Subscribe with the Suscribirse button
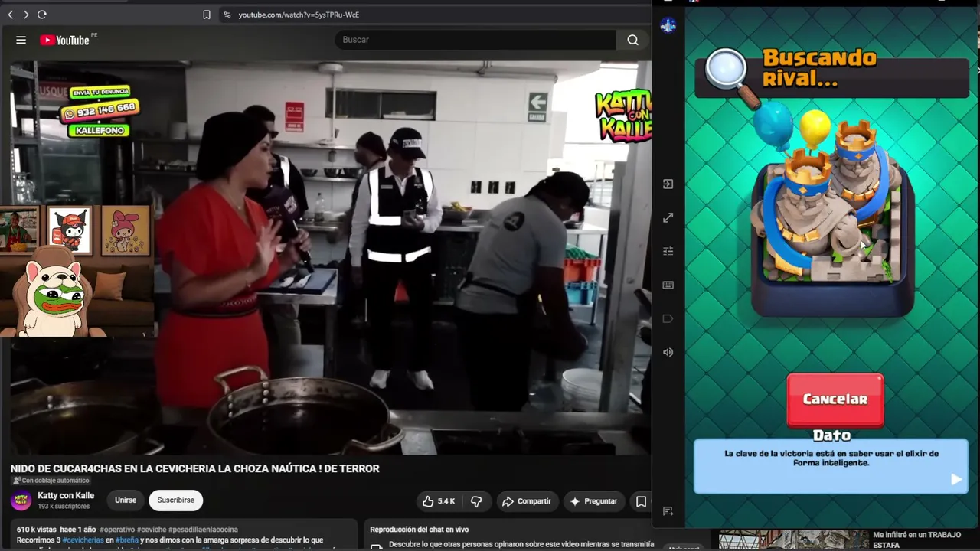Image resolution: width=980 pixels, height=551 pixels. coord(175,500)
